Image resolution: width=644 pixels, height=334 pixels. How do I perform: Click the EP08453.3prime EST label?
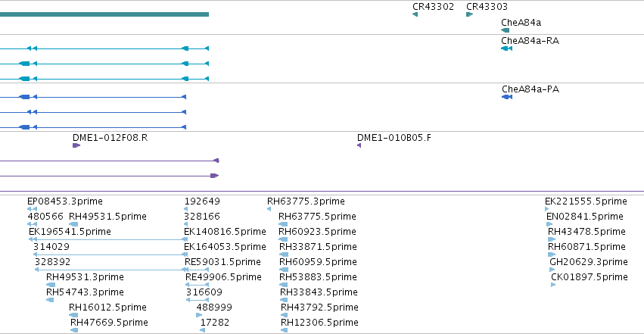pyautogui.click(x=65, y=201)
